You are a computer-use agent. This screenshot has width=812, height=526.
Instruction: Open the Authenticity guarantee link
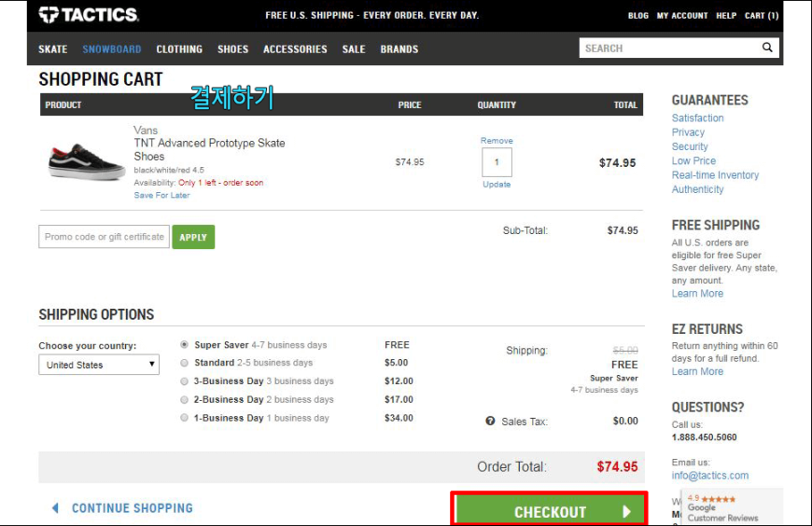(x=697, y=189)
